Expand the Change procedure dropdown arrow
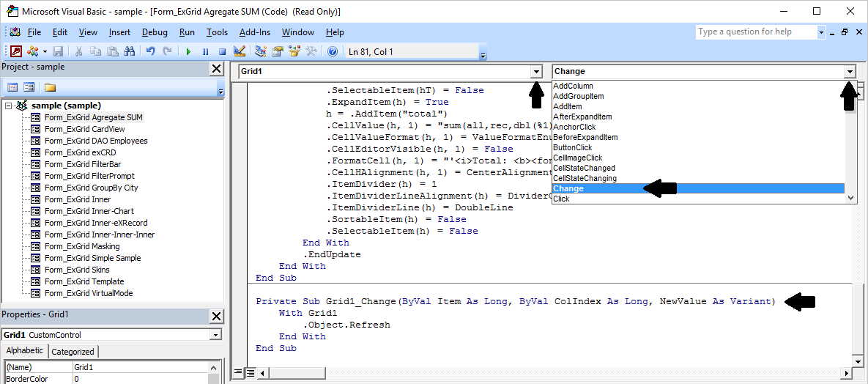 (850, 71)
